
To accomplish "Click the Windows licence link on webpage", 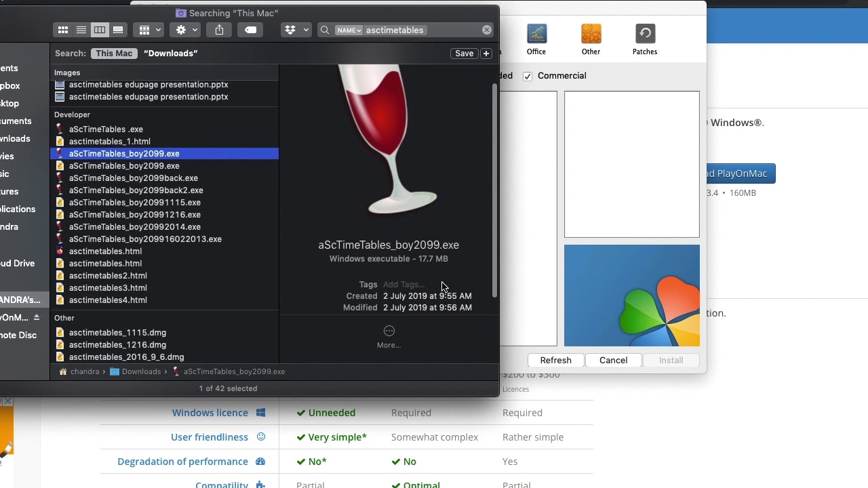I will pos(210,413).
